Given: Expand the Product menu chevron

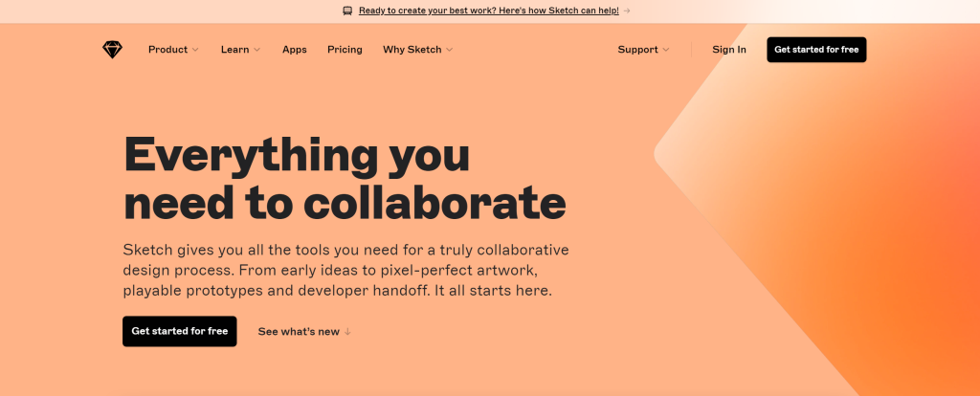Looking at the screenshot, I should (x=195, y=50).
